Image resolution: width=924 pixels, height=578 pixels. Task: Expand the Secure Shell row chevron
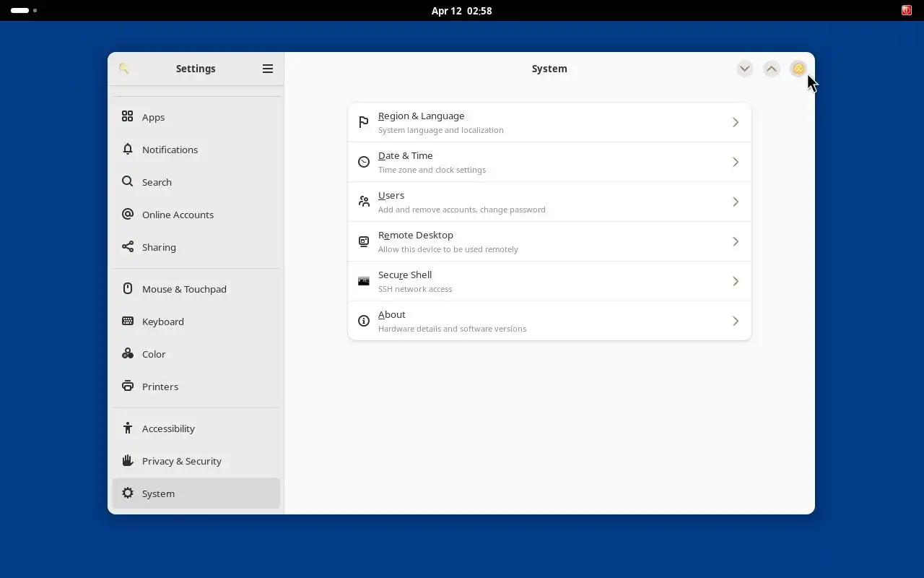pos(736,281)
